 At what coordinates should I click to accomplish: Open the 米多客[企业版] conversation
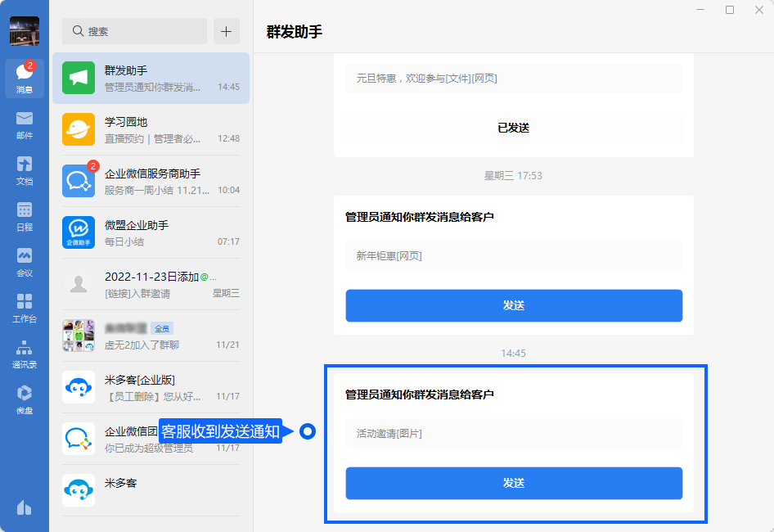point(151,388)
